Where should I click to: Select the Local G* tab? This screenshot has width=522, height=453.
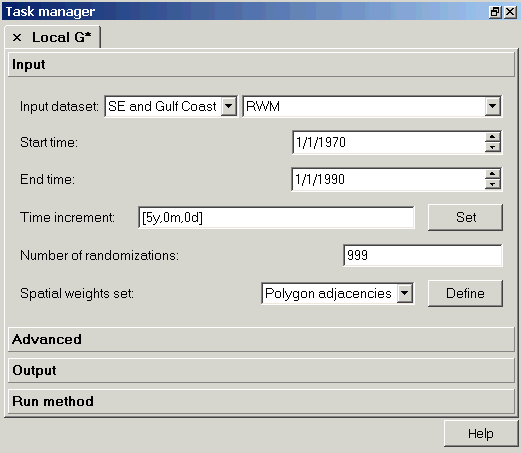tap(61, 37)
